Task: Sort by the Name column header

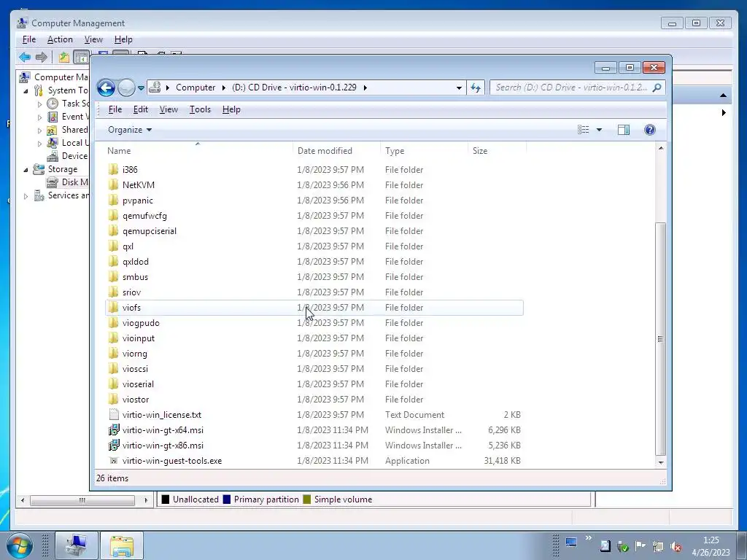Action: click(119, 150)
